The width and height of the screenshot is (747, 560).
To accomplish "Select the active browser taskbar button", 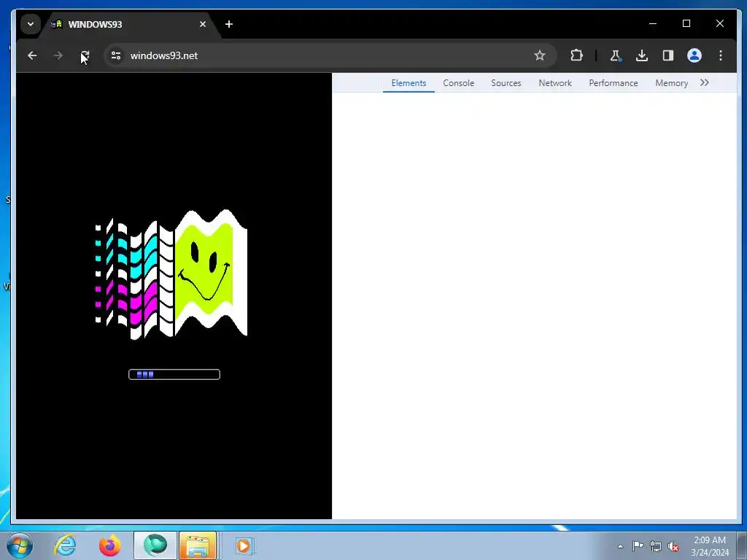I will click(155, 545).
